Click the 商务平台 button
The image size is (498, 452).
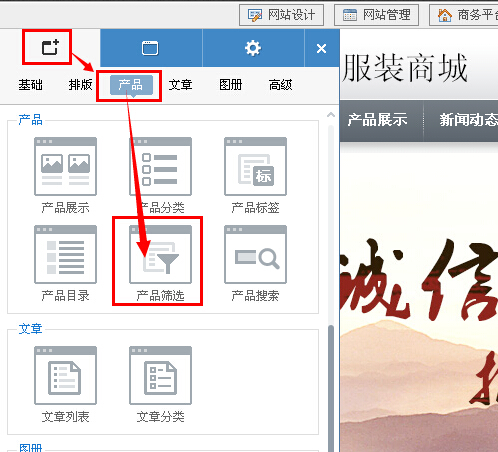pyautogui.click(x=464, y=15)
